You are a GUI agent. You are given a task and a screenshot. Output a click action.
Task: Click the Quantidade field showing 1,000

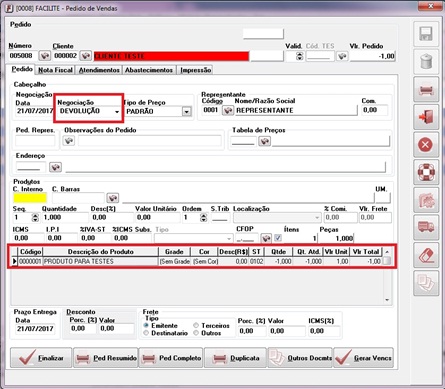click(x=65, y=218)
